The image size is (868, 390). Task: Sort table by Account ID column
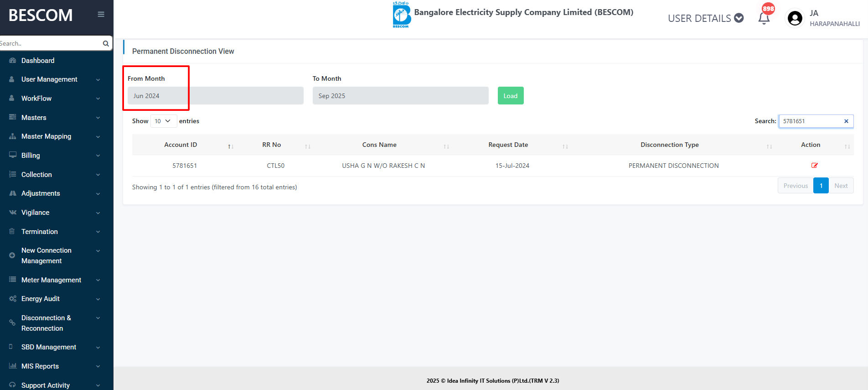pyautogui.click(x=231, y=146)
